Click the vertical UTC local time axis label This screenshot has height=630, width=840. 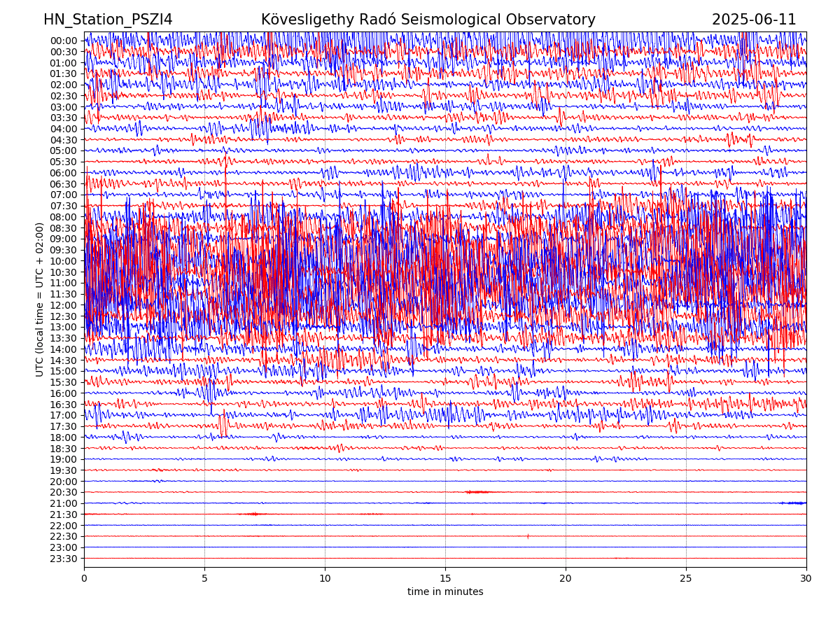click(x=40, y=300)
